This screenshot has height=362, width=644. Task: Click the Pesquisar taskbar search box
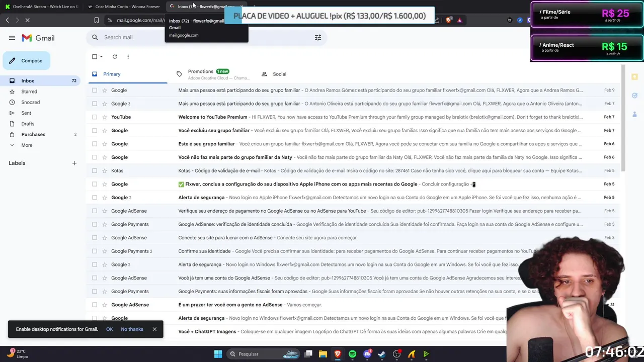262,354
